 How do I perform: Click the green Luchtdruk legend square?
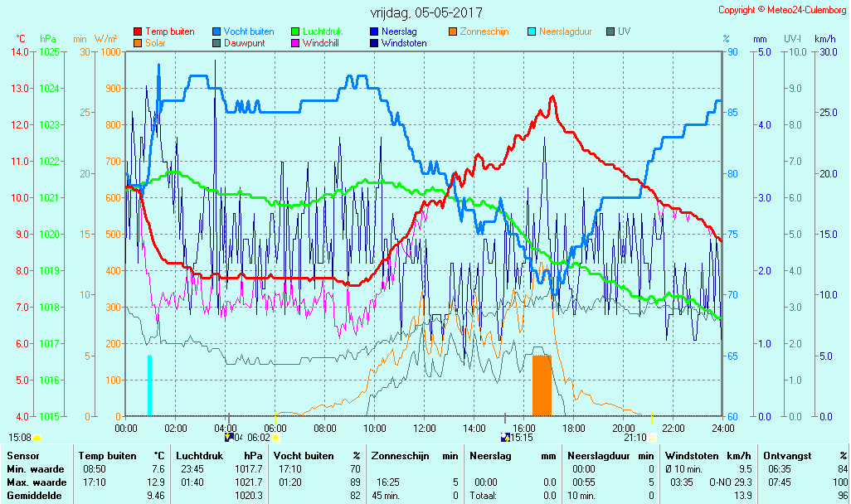[295, 31]
